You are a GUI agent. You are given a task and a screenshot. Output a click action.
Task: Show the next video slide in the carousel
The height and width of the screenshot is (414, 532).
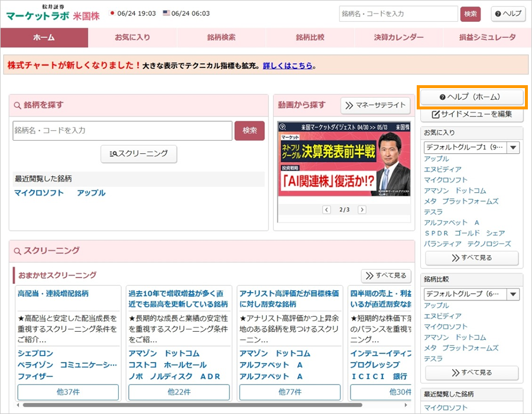pyautogui.click(x=362, y=210)
